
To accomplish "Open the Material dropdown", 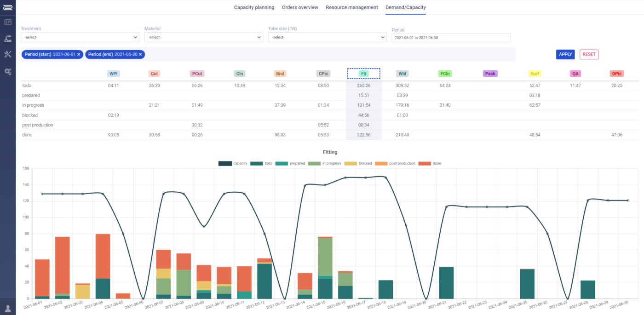I will pos(204,37).
